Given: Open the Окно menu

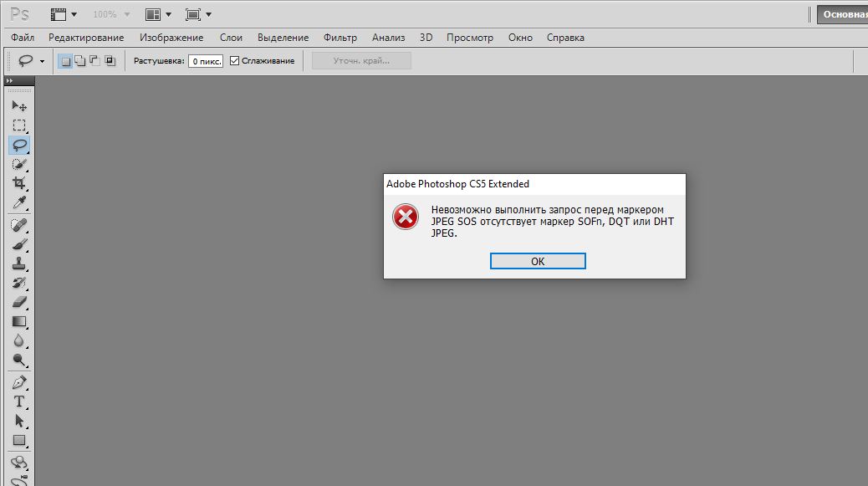Looking at the screenshot, I should [520, 38].
